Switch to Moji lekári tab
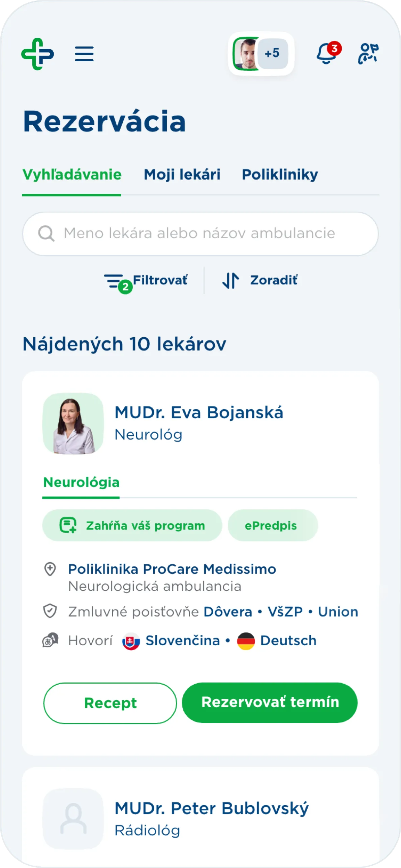 pyautogui.click(x=182, y=175)
